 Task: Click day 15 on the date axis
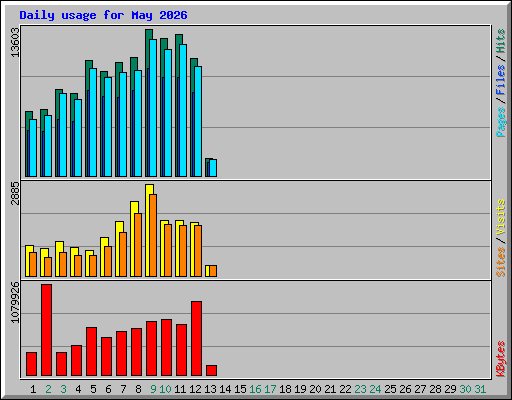(240, 389)
